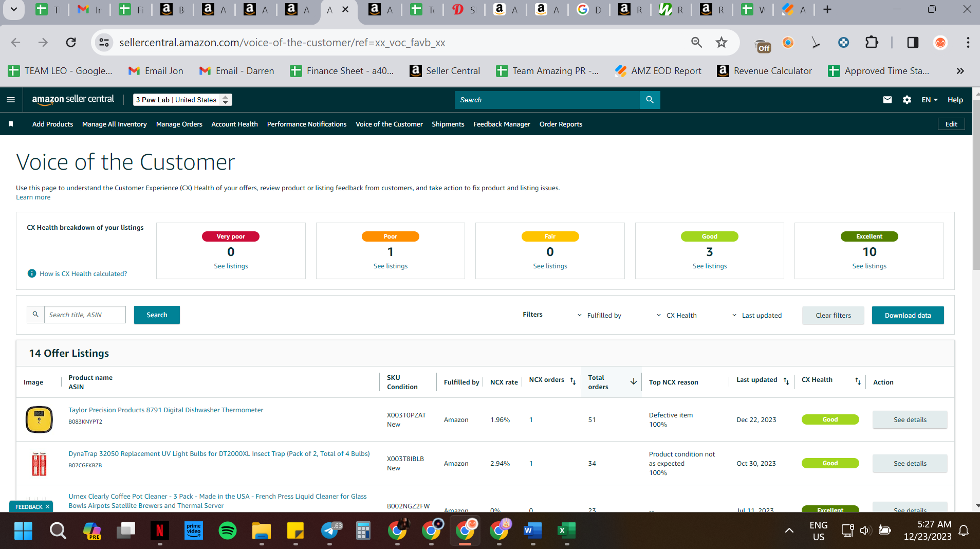Click Clear filters
Viewport: 980px width, 549px height.
(833, 315)
